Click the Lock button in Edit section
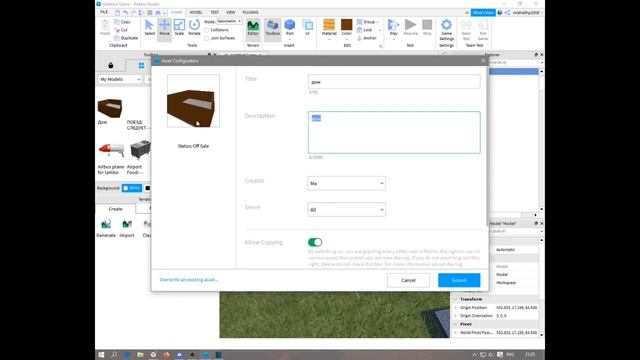Screen dimensions: 640x360 (x=364, y=30)
